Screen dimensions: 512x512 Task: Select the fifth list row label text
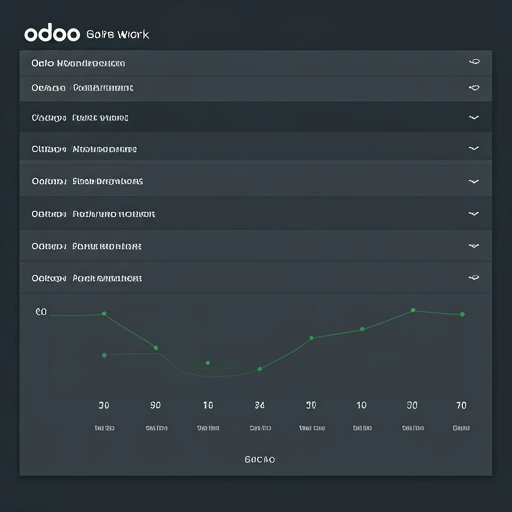[x=87, y=181]
